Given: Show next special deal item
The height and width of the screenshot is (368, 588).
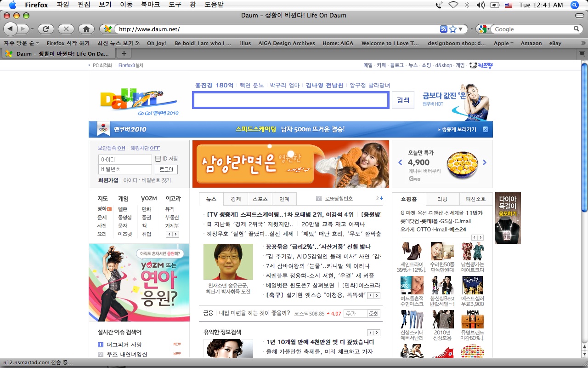Looking at the screenshot, I should pos(484,162).
